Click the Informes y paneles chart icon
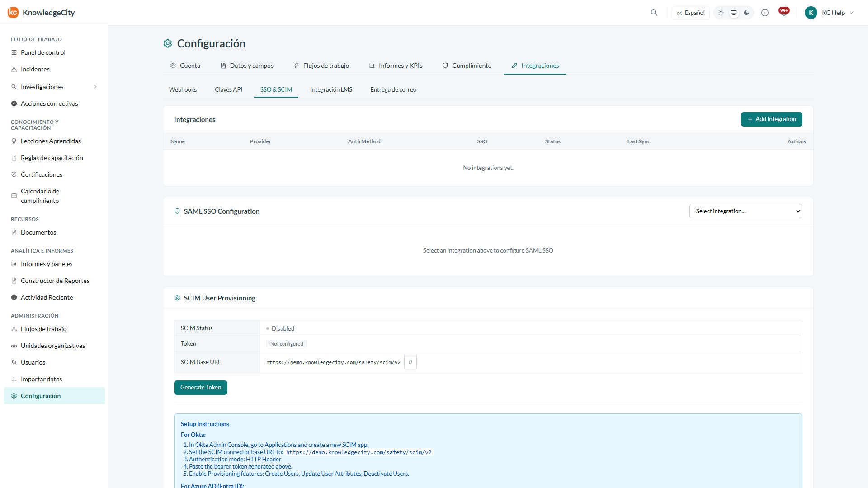The height and width of the screenshot is (488, 868). pyautogui.click(x=14, y=264)
